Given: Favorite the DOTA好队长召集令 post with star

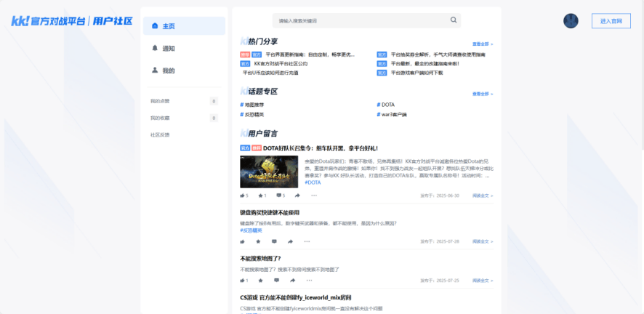Looking at the screenshot, I should (262, 196).
